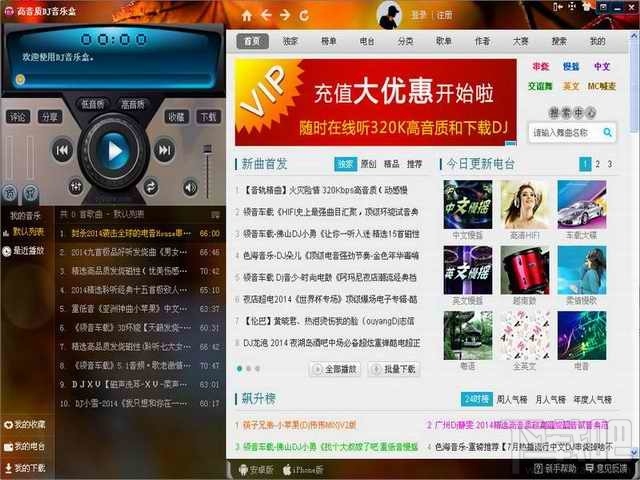Switch 今日更新电台 to page 3
The image size is (640, 480).
(x=609, y=164)
